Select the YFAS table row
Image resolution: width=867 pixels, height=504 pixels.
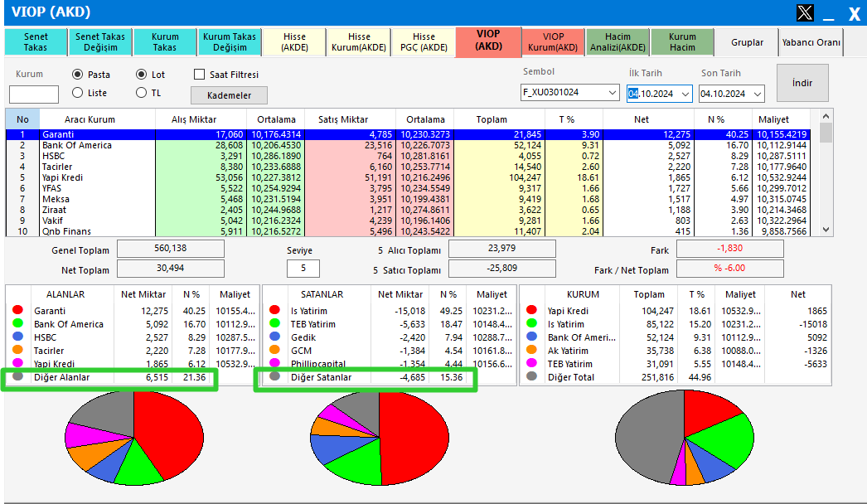point(408,188)
